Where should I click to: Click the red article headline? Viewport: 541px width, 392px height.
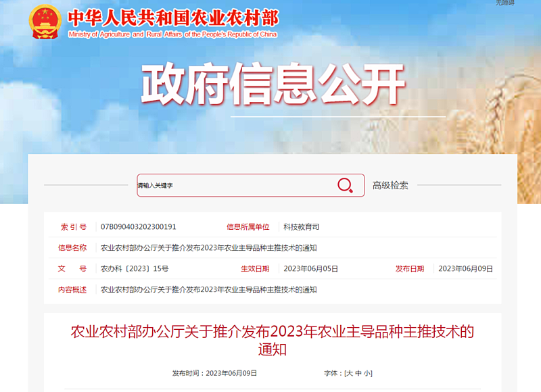pyautogui.click(x=273, y=340)
